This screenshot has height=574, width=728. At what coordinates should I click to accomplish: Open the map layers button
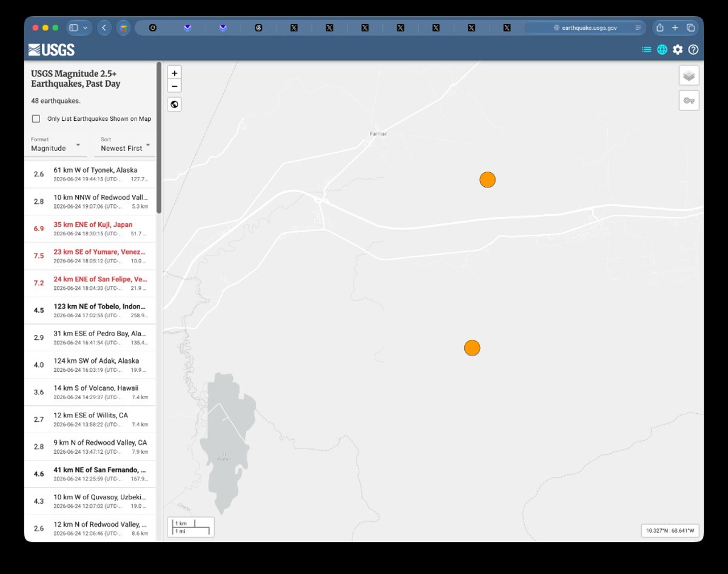[689, 76]
